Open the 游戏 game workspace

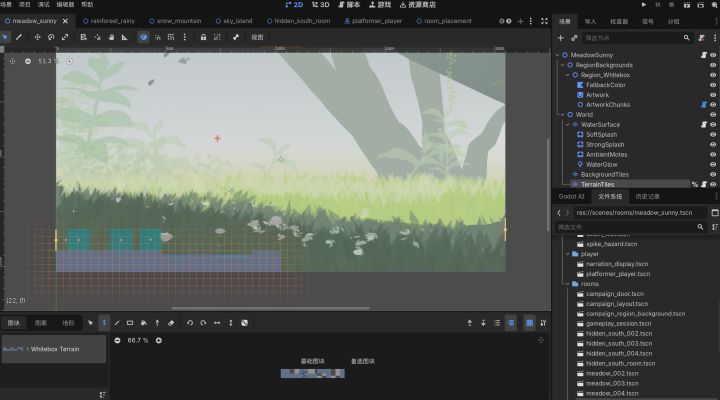point(380,5)
